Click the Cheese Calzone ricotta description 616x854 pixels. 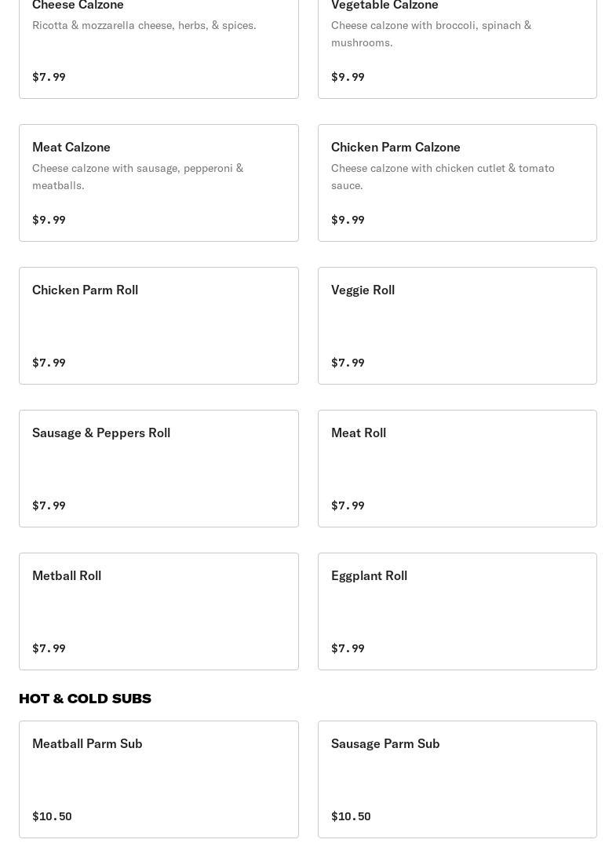pyautogui.click(x=144, y=25)
